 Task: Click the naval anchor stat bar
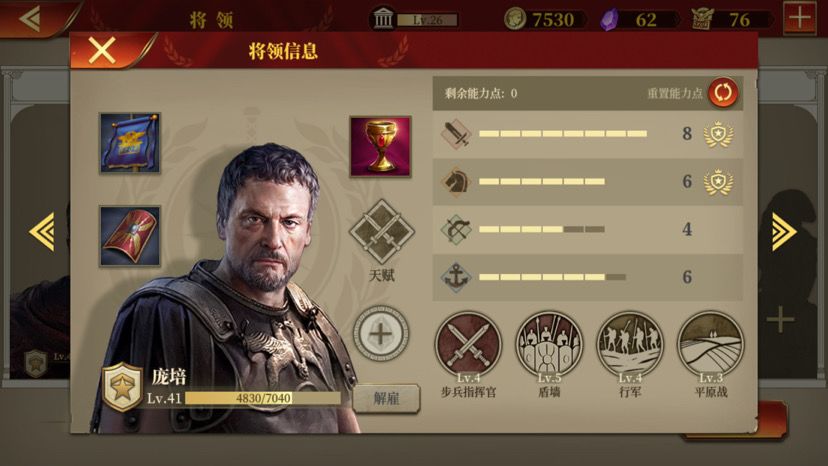[x=588, y=277]
